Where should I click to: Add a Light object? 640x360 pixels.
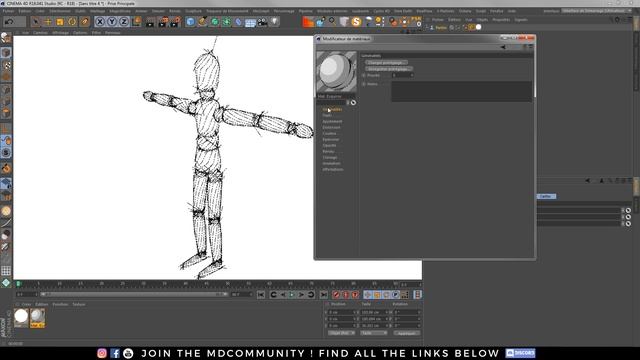point(275,21)
